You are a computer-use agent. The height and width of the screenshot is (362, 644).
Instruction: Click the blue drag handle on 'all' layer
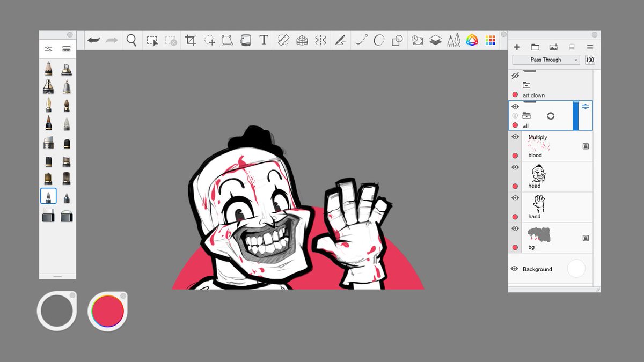[x=586, y=106]
